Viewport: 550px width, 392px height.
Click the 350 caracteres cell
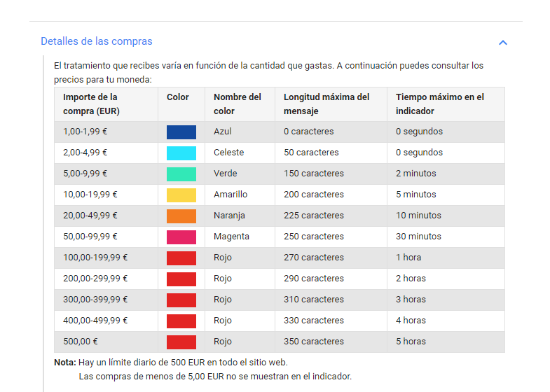pos(313,342)
